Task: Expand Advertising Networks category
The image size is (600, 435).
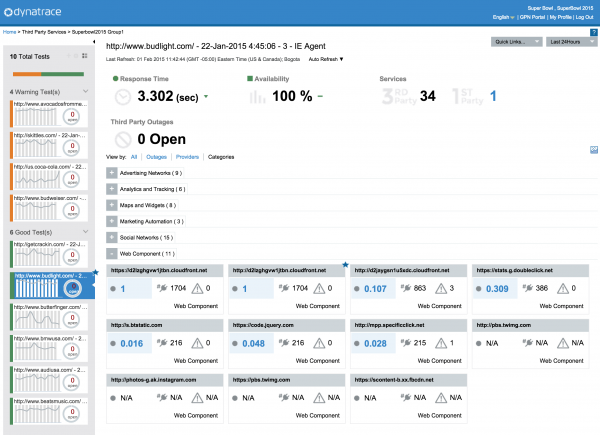Action: [111, 173]
